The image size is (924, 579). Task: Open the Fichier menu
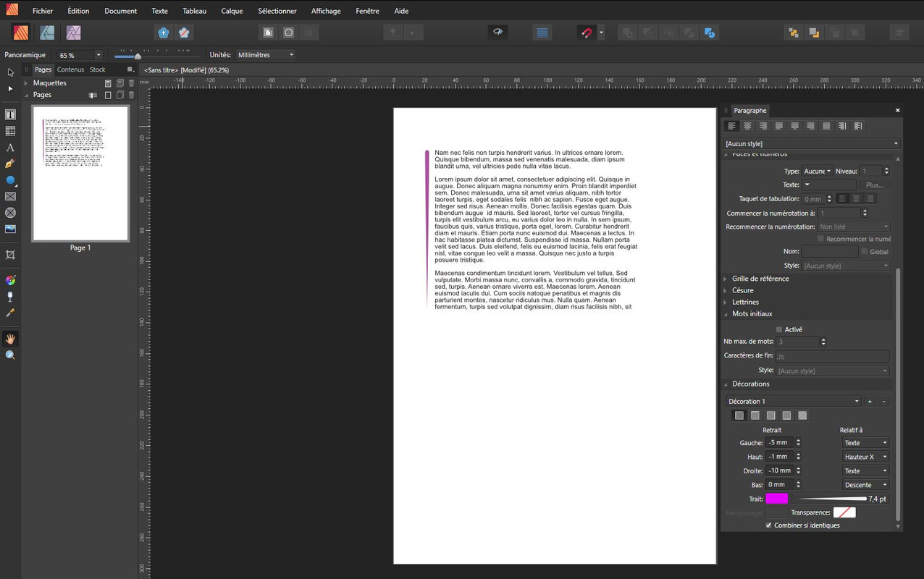point(43,11)
